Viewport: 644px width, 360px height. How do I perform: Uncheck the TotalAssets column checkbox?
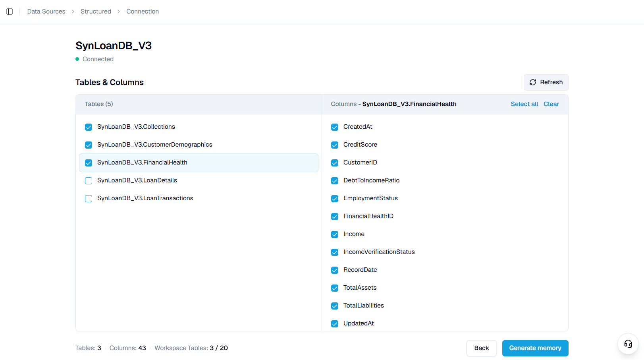335,288
